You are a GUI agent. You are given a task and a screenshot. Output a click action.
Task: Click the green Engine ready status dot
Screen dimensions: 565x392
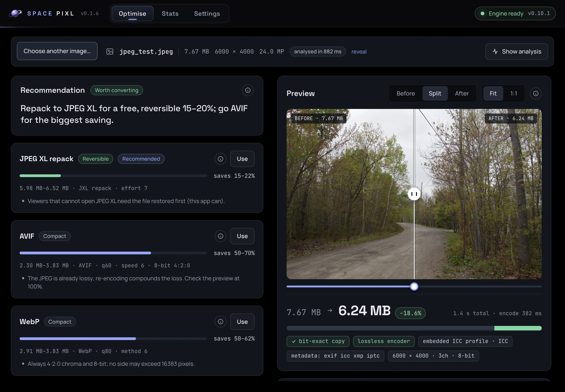pos(483,13)
